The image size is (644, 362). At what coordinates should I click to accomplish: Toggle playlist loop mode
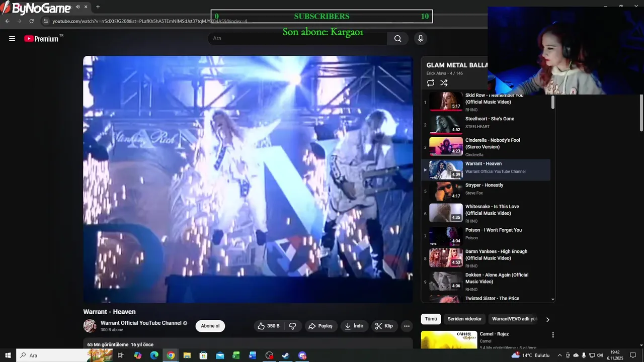(x=431, y=83)
